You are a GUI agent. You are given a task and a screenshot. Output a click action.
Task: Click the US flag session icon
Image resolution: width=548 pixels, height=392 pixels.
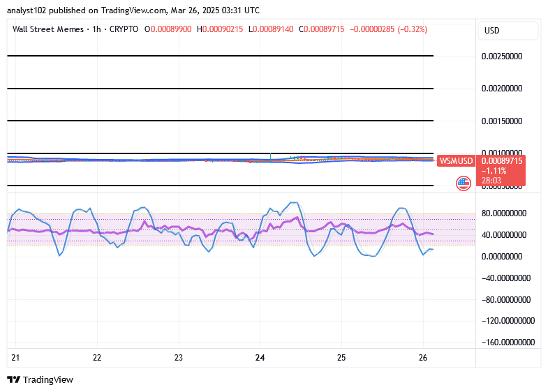click(x=464, y=183)
